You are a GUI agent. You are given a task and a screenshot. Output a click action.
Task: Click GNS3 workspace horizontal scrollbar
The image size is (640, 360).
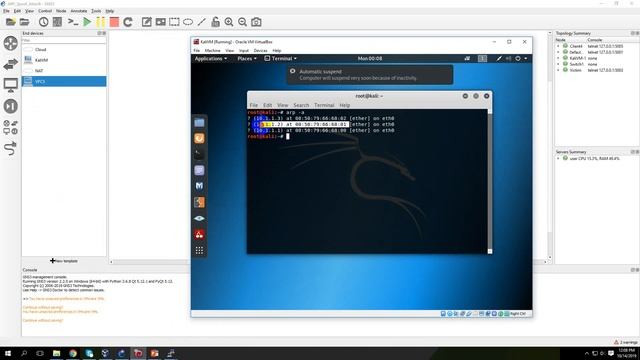329,262
